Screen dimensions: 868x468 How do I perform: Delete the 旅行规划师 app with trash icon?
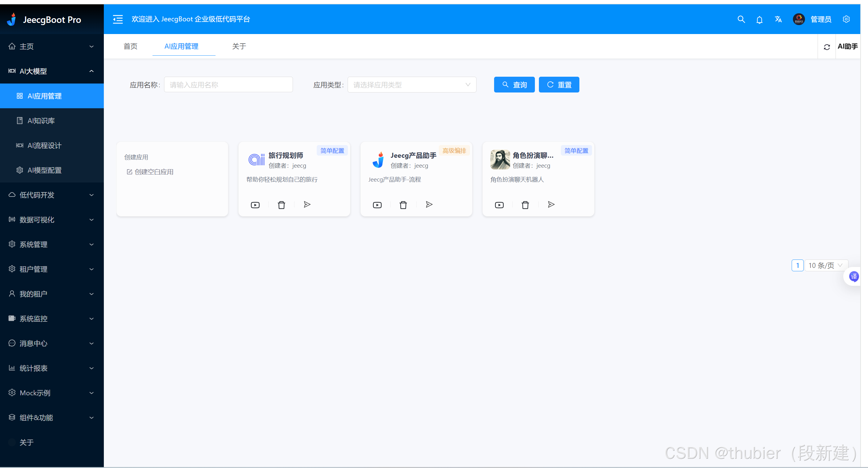click(282, 205)
